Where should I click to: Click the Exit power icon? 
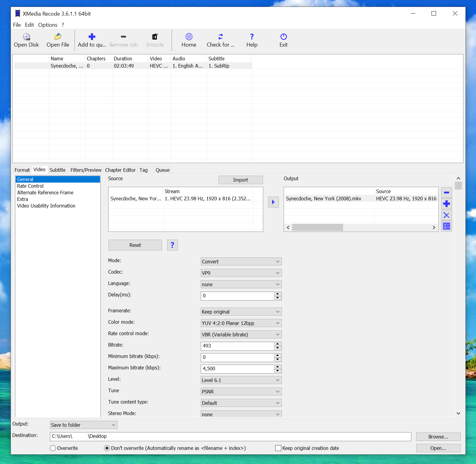coord(283,37)
